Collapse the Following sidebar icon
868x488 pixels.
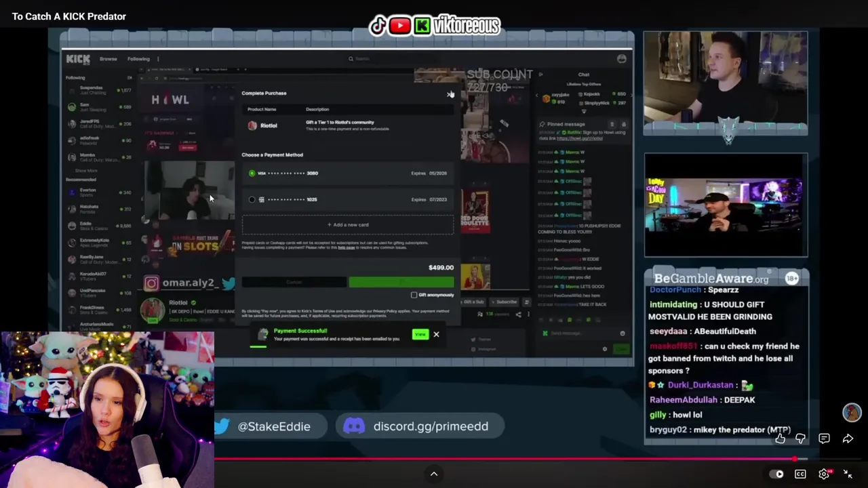[x=130, y=78]
